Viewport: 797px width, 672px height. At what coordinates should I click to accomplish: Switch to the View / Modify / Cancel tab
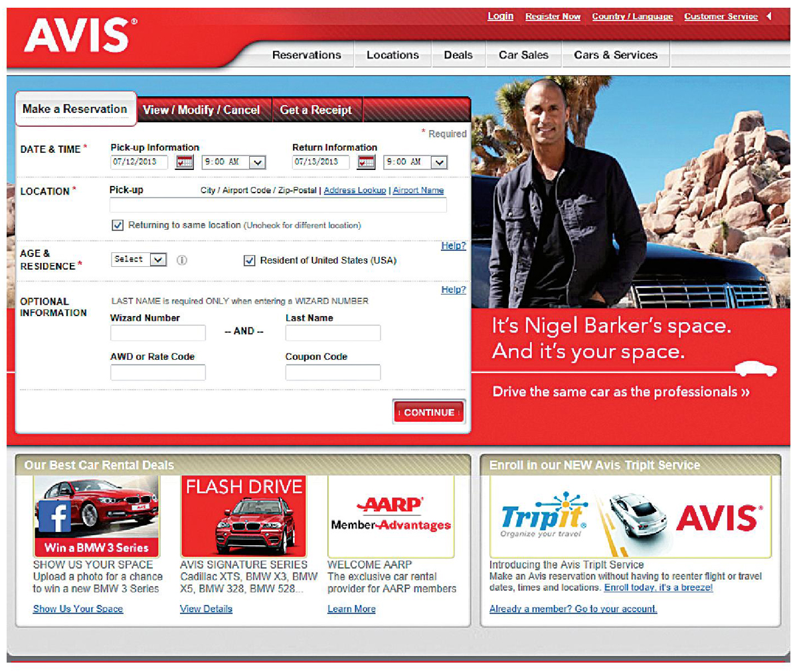point(201,110)
